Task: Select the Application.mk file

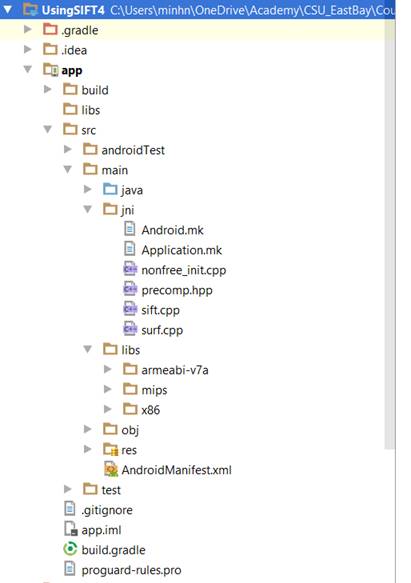Action: pos(182,250)
